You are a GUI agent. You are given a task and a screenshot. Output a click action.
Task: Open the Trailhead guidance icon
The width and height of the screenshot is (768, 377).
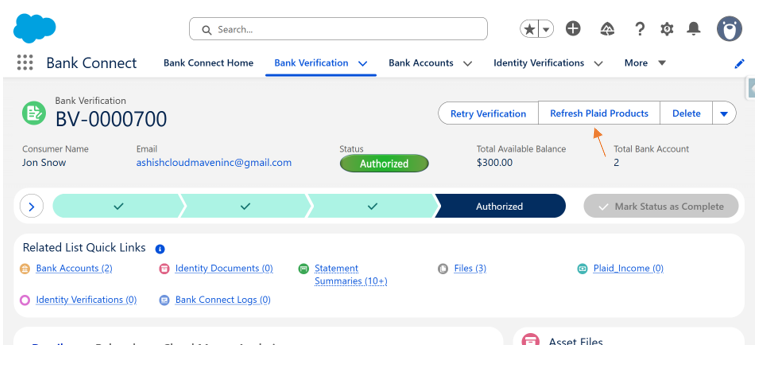coord(607,29)
